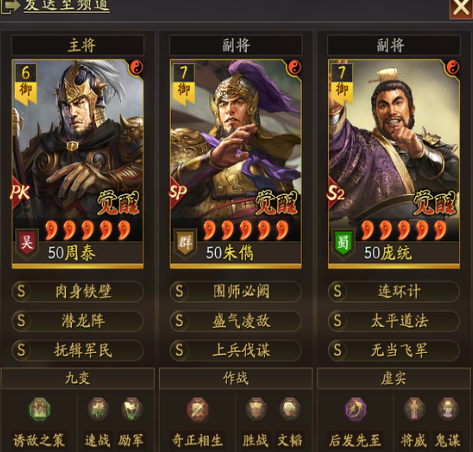Select the 奇正相生 tactic icon
The width and height of the screenshot is (473, 452).
(197, 409)
